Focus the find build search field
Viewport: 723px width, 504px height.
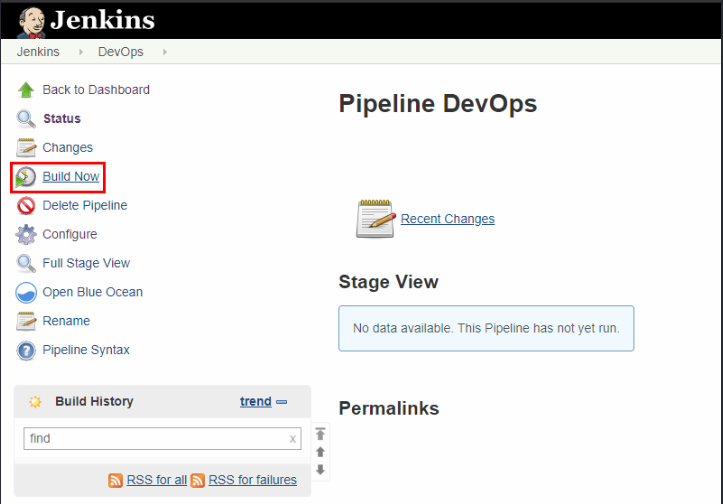[162, 439]
